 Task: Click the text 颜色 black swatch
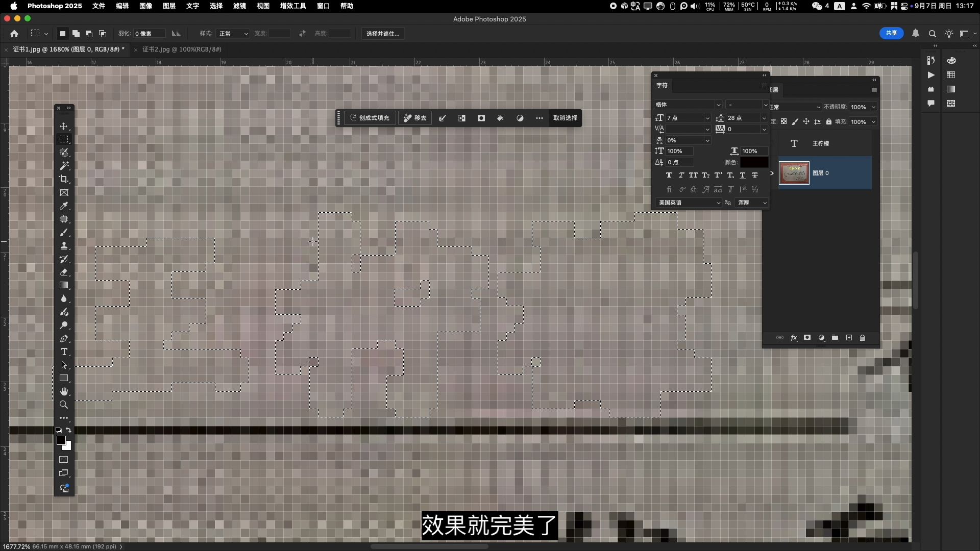pos(754,162)
